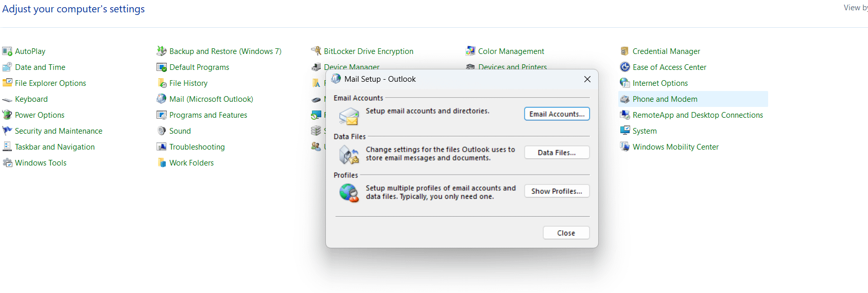Viewport: 868px width, 293px height.
Task: Open the Windows Mobility Center icon
Action: (625, 147)
